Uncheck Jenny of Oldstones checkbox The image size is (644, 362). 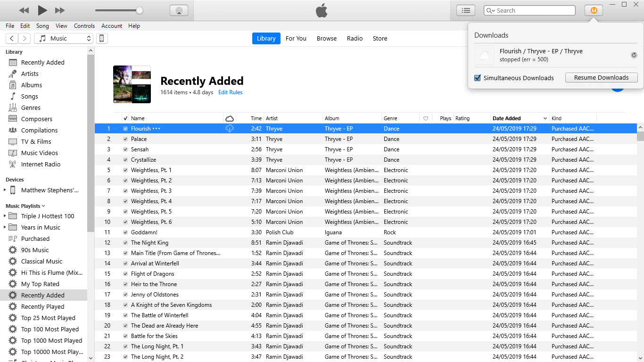point(125,295)
